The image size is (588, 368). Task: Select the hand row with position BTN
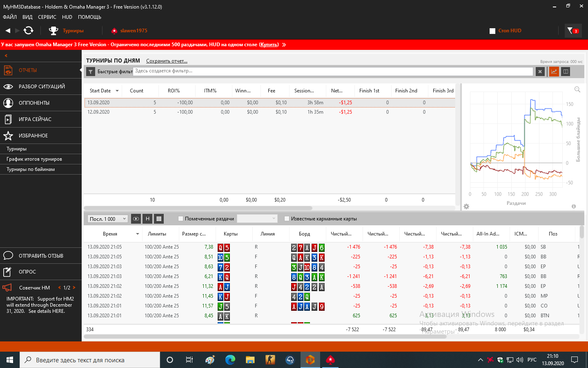click(x=332, y=316)
